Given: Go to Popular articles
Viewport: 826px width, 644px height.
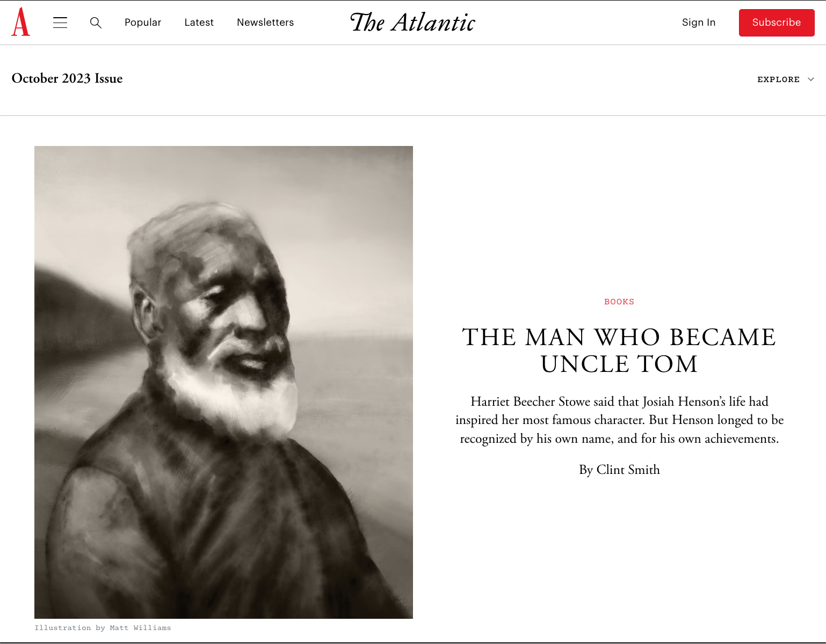Looking at the screenshot, I should [143, 23].
